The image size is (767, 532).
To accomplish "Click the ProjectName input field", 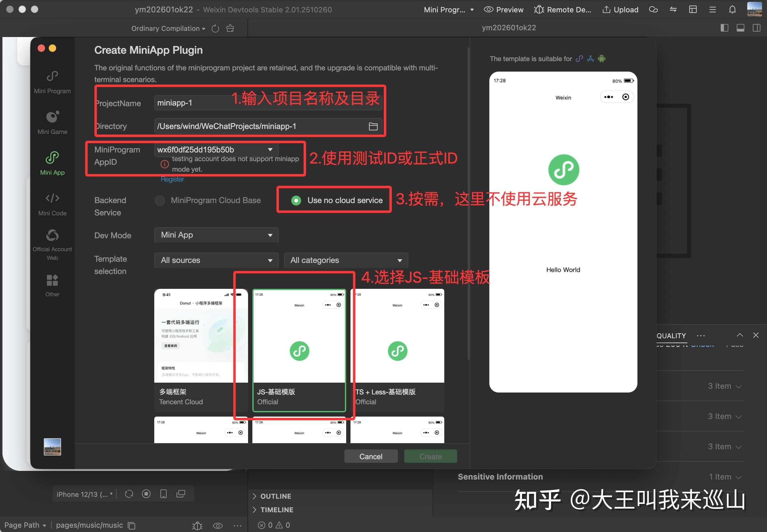I will coord(268,103).
